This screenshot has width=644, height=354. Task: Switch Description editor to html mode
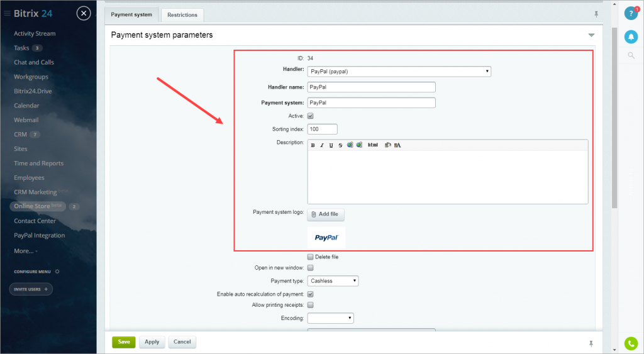[373, 145]
